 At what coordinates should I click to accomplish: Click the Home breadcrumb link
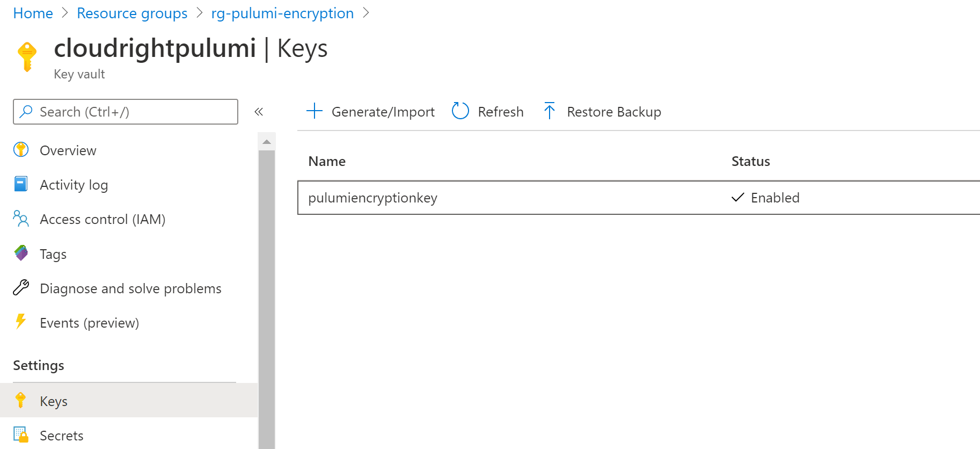click(x=33, y=13)
